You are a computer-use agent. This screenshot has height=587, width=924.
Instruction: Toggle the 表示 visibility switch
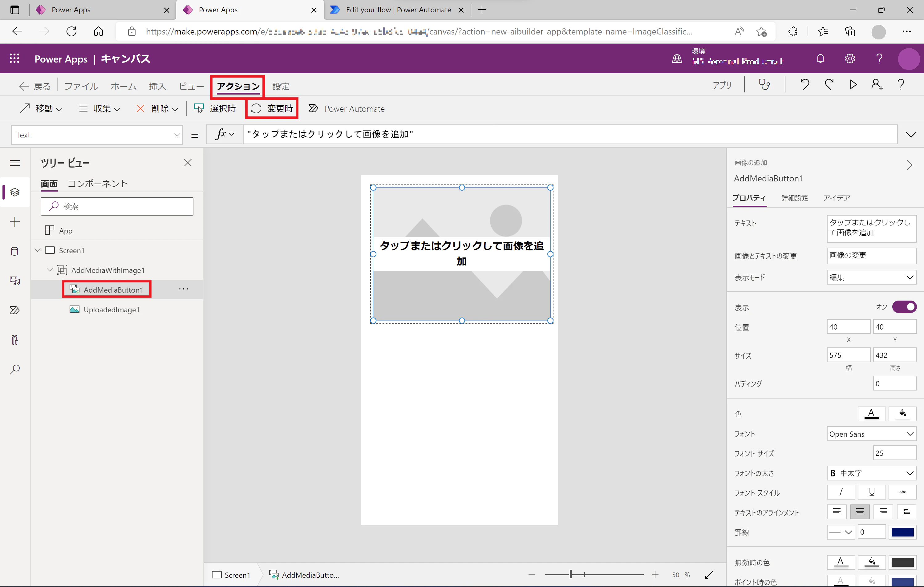click(x=904, y=306)
